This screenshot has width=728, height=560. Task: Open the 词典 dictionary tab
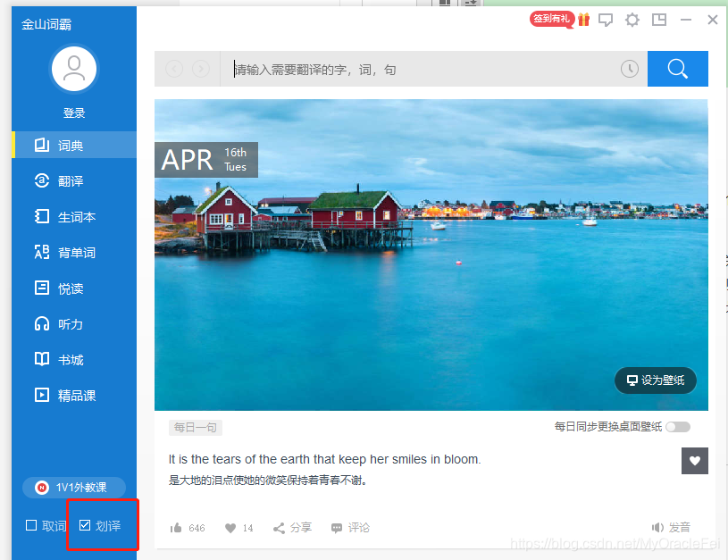coord(74,145)
